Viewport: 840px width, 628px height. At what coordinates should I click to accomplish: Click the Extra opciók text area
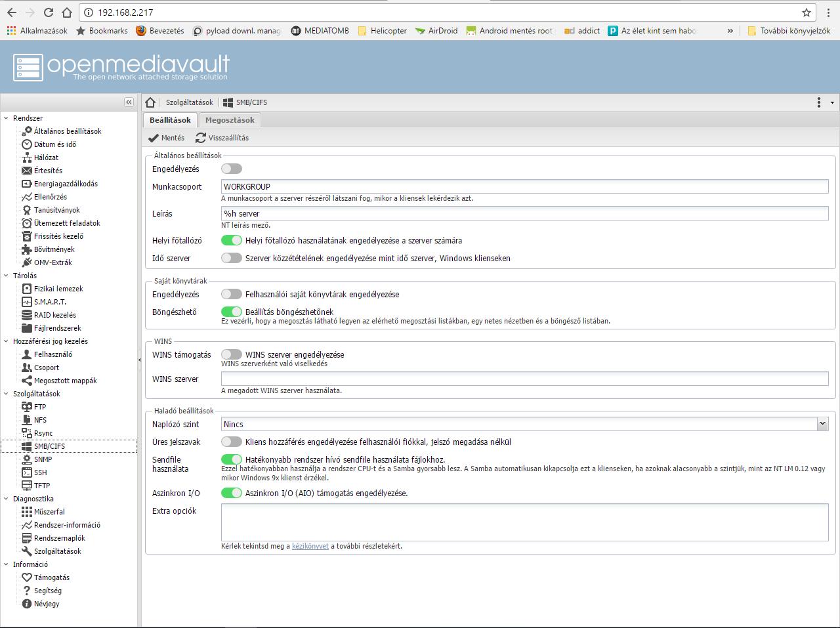pyautogui.click(x=525, y=522)
